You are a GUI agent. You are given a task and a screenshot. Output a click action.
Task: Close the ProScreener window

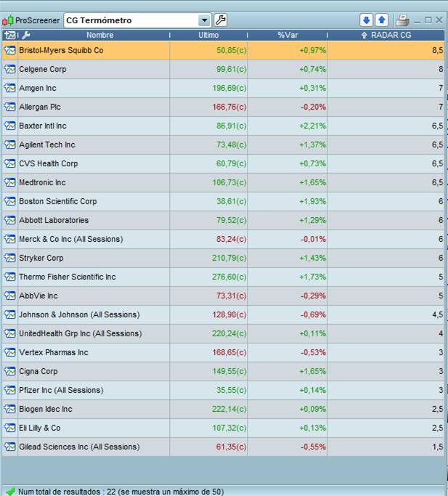pos(439,20)
